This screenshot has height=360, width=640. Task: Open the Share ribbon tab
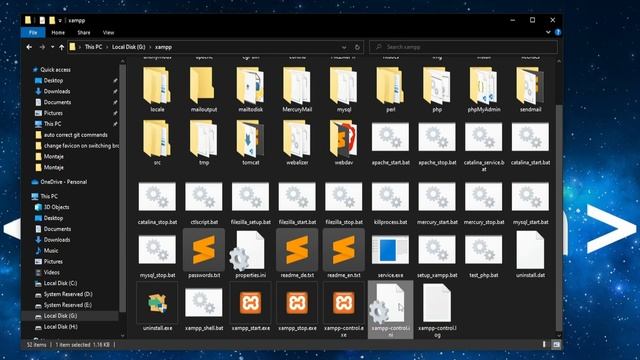pos(84,33)
